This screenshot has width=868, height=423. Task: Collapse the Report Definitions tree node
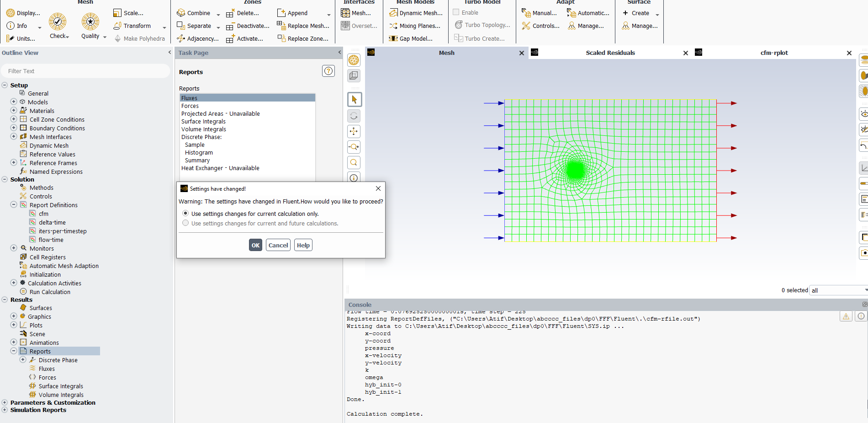point(14,205)
